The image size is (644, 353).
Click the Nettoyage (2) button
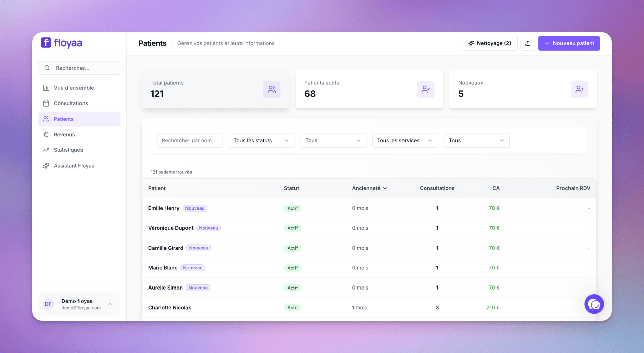pos(489,43)
